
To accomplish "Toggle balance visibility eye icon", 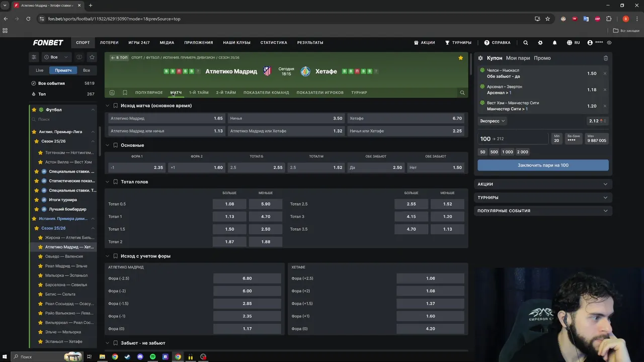I will 609,43.
